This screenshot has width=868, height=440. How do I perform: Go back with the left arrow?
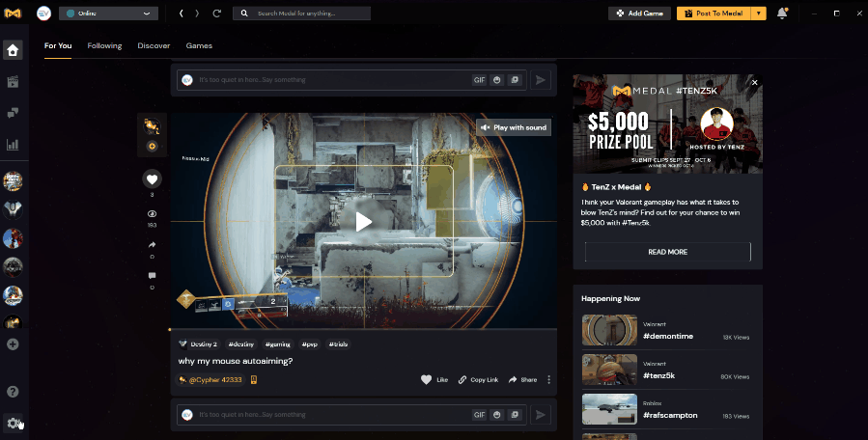coord(181,14)
